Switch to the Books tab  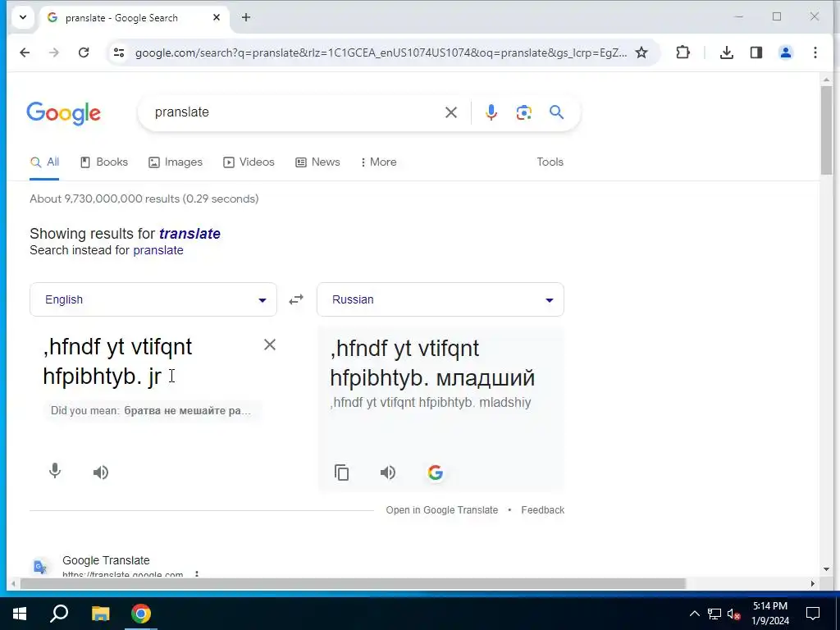pyautogui.click(x=104, y=162)
